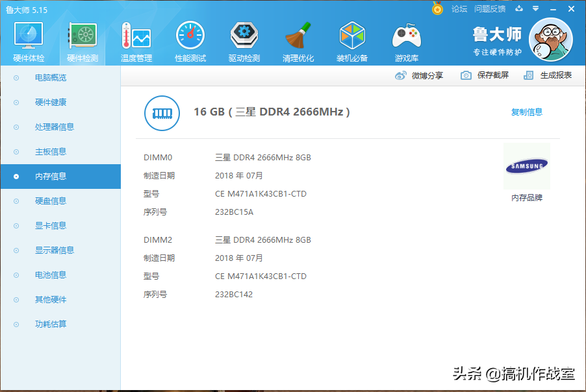Click the Samsung memory brand thumbnail
Image resolution: width=586 pixels, height=392 pixels.
tap(526, 166)
